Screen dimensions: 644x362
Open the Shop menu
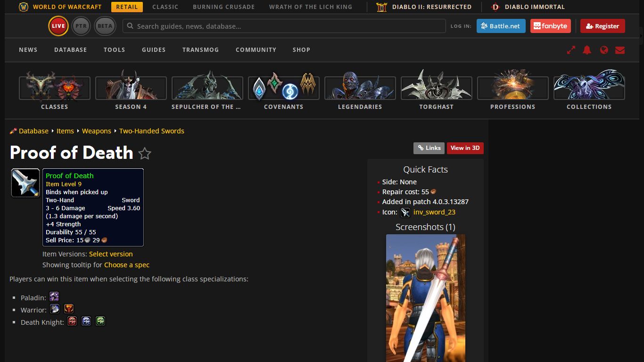coord(301,49)
